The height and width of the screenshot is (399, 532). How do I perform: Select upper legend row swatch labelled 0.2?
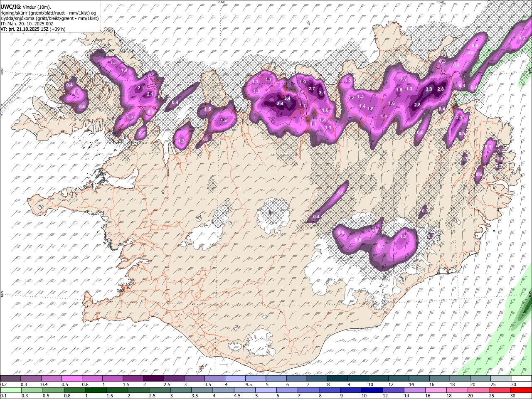pos(10,379)
